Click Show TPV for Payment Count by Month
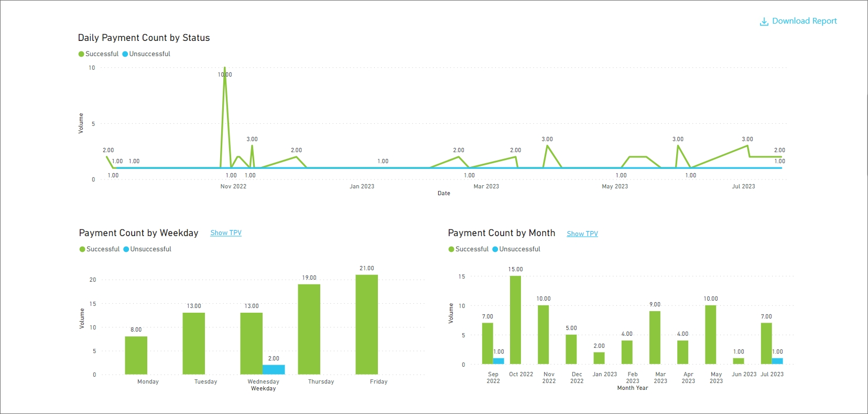The image size is (868, 414). click(x=582, y=234)
